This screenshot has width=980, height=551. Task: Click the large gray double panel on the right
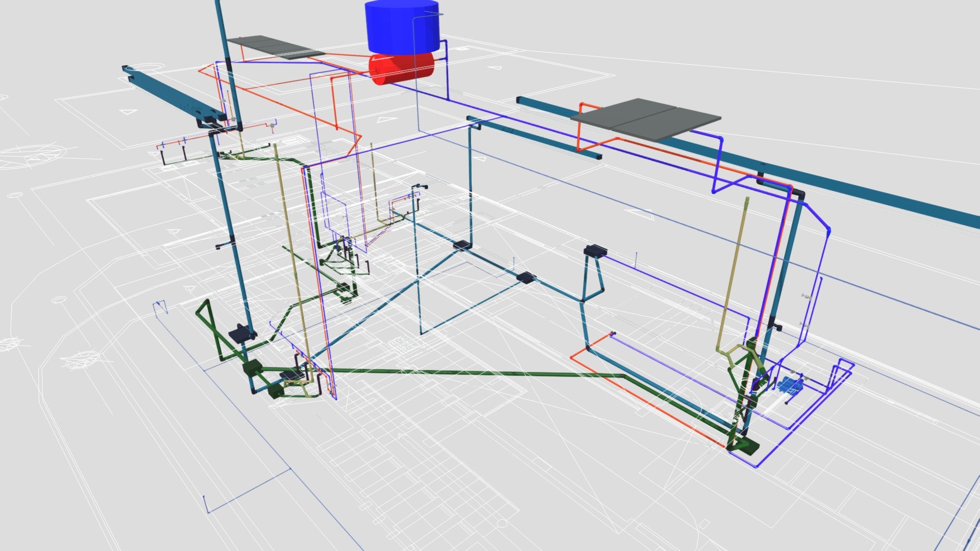tap(645, 119)
